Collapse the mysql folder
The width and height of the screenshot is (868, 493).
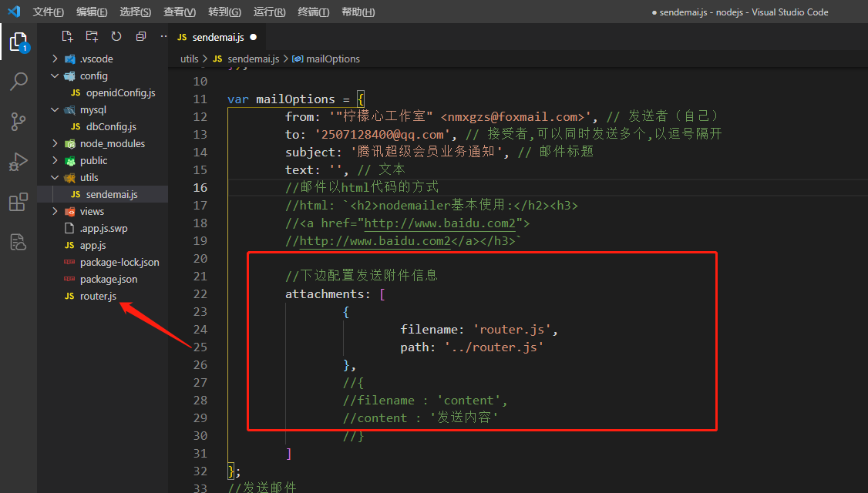[x=55, y=109]
